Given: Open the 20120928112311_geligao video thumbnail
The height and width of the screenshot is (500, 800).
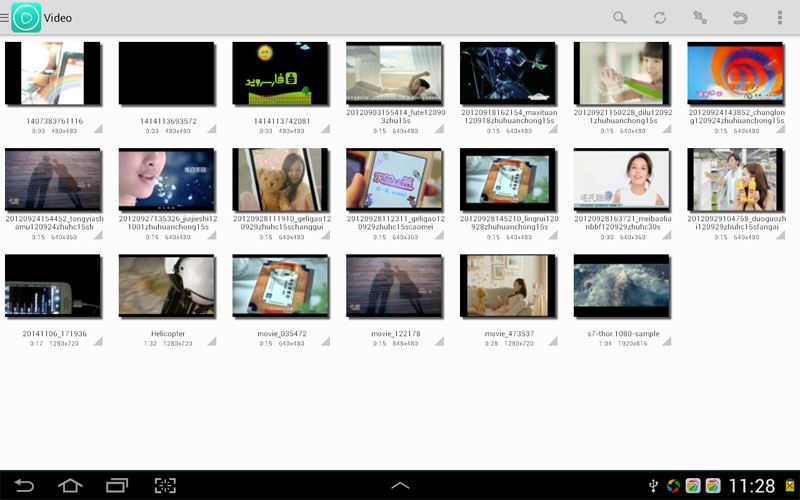Looking at the screenshot, I should click(394, 180).
